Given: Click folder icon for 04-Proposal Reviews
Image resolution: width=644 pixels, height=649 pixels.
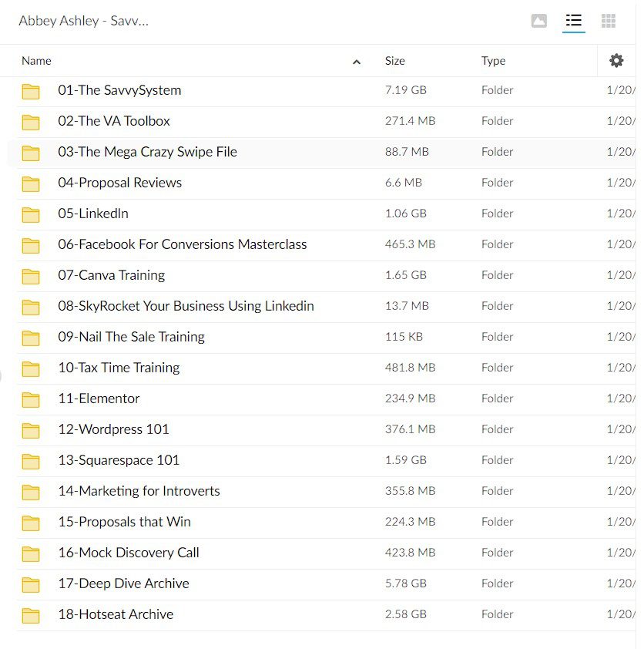Looking at the screenshot, I should pyautogui.click(x=31, y=183).
